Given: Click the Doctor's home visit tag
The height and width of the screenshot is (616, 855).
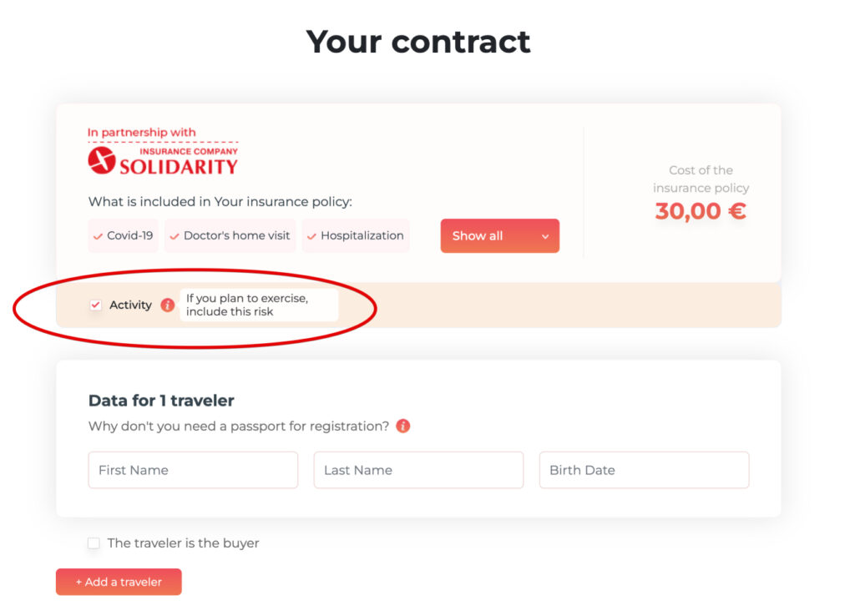Looking at the screenshot, I should [x=230, y=235].
